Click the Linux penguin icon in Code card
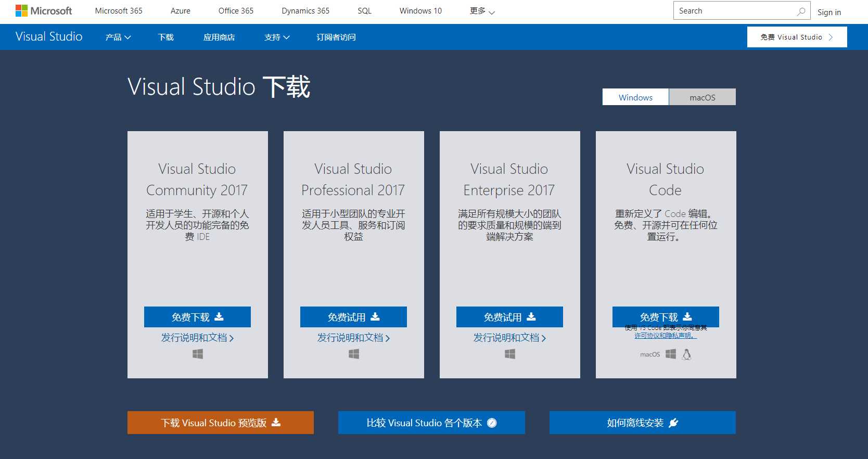This screenshot has width=868, height=459. click(687, 354)
